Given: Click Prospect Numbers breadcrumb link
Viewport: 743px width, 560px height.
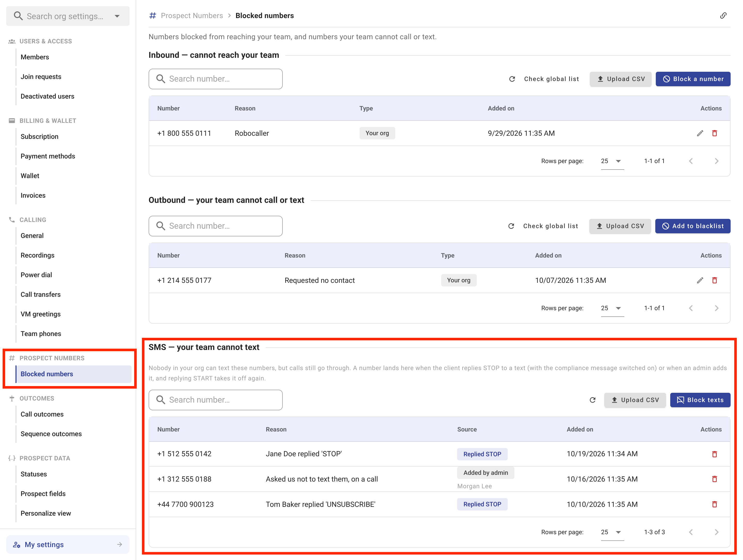Looking at the screenshot, I should [x=192, y=15].
